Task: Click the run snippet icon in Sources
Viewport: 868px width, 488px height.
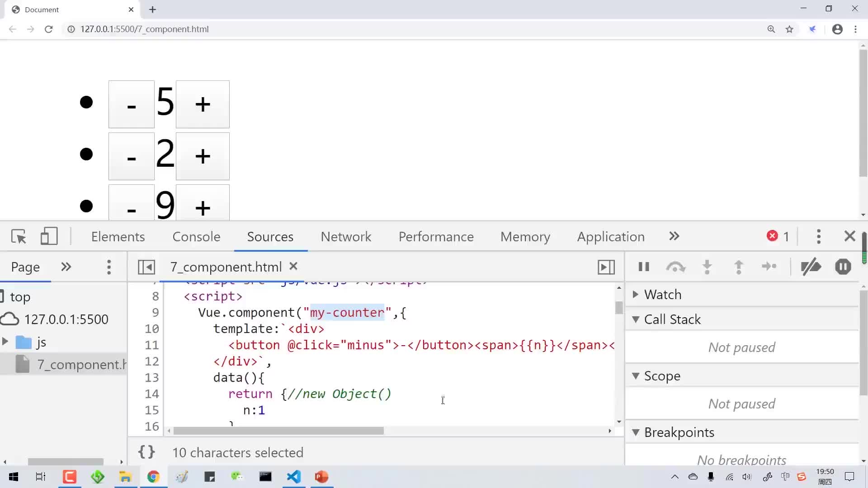Action: pos(606,266)
